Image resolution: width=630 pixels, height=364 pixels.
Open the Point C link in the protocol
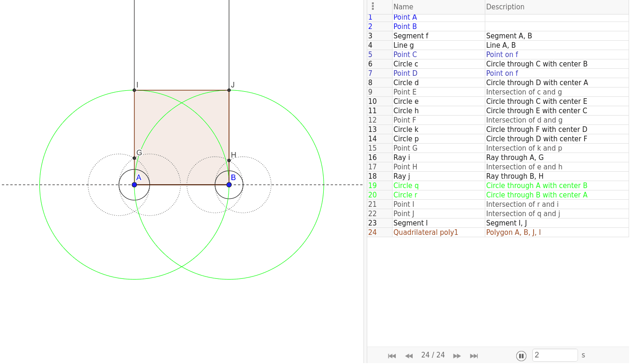click(405, 54)
